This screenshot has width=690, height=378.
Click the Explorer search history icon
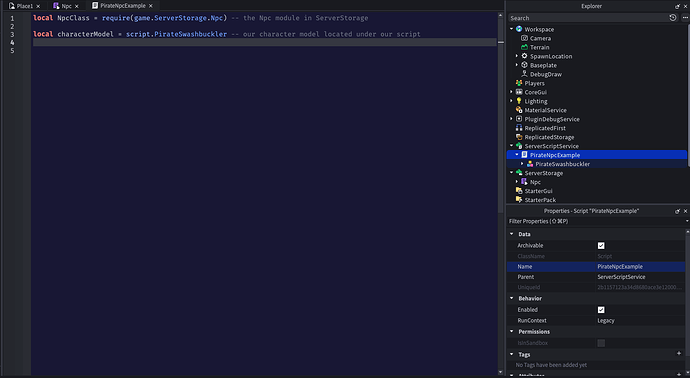(673, 18)
